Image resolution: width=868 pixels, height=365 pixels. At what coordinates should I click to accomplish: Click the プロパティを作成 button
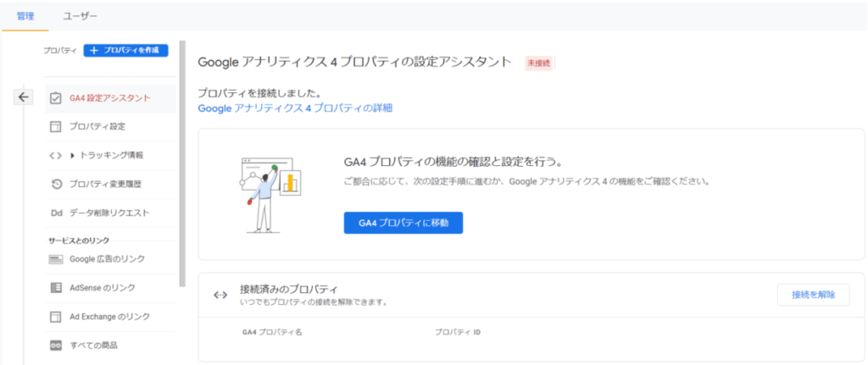pos(125,50)
